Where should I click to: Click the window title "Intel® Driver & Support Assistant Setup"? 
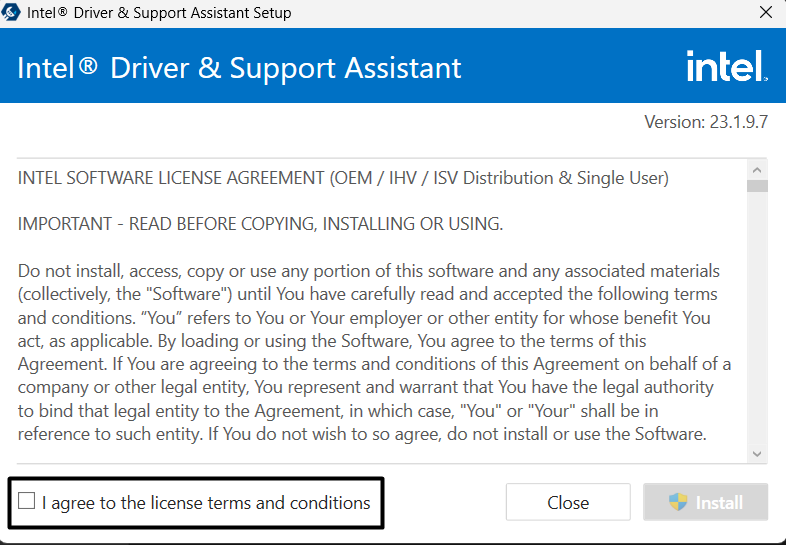[160, 13]
